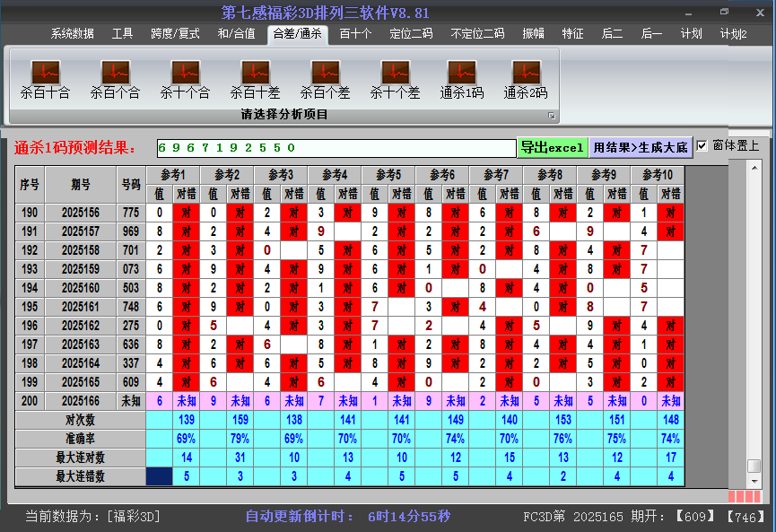Expand the 请选择分析项目 group launcher icon
Viewport: 776px width, 532px height.
coord(552,116)
